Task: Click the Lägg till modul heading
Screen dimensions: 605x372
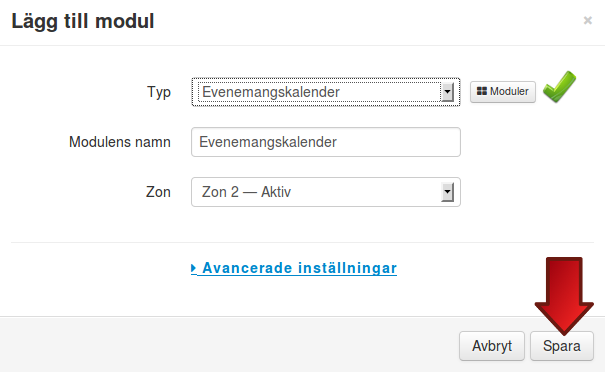Action: coord(83,21)
